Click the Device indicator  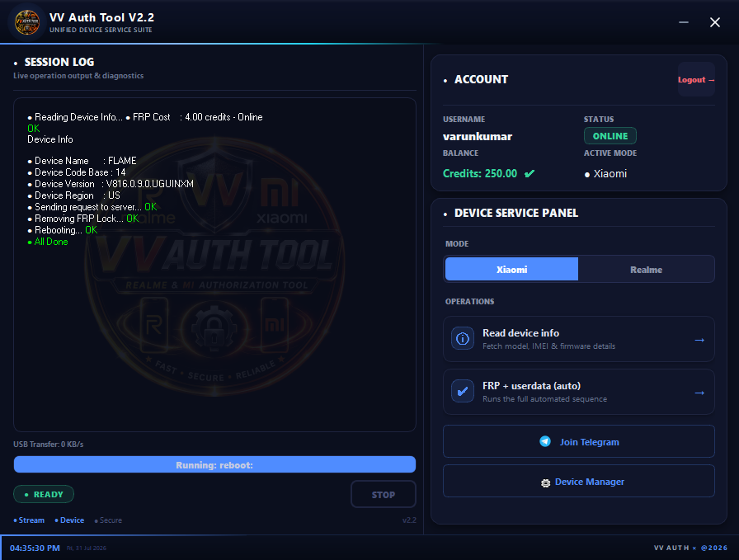[x=69, y=520]
